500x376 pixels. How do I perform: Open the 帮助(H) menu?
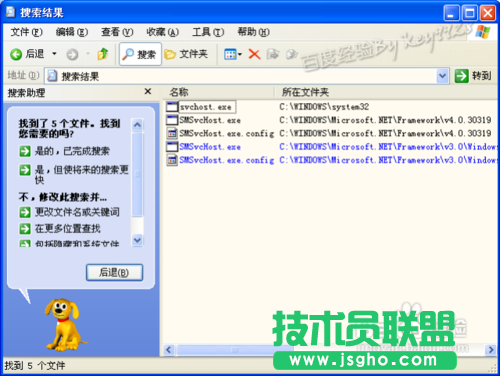pyautogui.click(x=253, y=32)
